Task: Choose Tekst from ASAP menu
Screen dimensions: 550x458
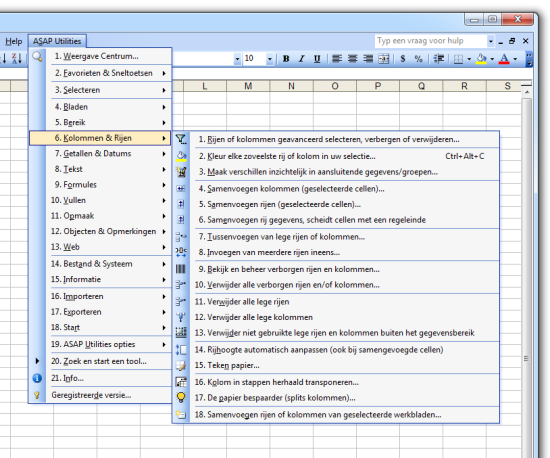Action: [x=101, y=169]
